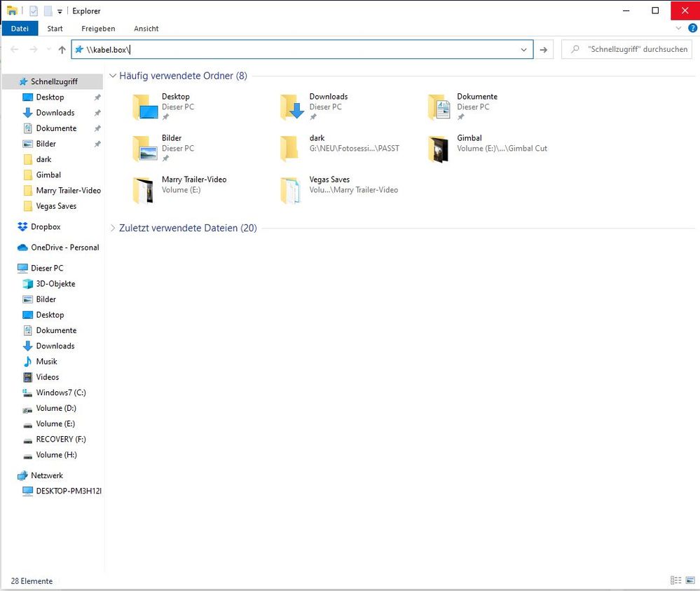
Task: Open the help question-mark icon
Action: click(x=692, y=28)
